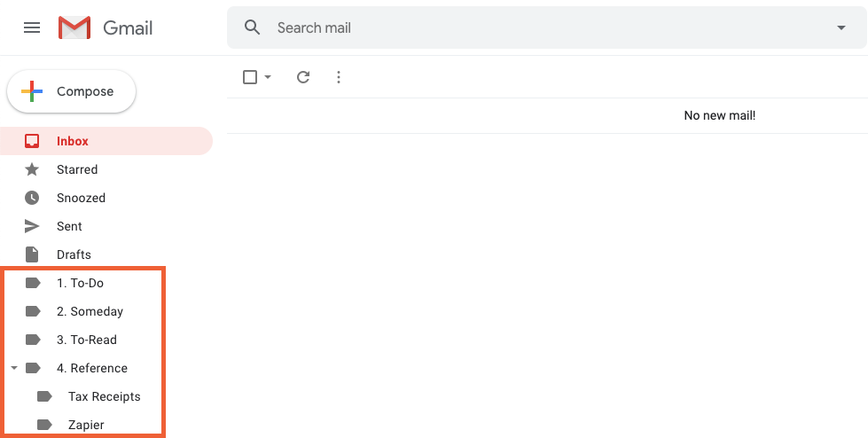Collapse the 4. Reference label
Image resolution: width=868 pixels, height=438 pixels.
[x=14, y=368]
